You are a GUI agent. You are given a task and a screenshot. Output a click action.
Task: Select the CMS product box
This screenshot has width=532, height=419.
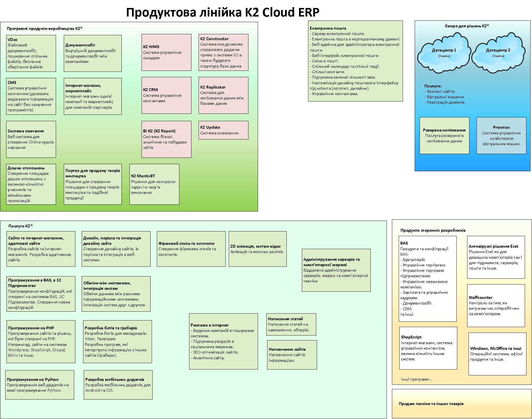31,96
